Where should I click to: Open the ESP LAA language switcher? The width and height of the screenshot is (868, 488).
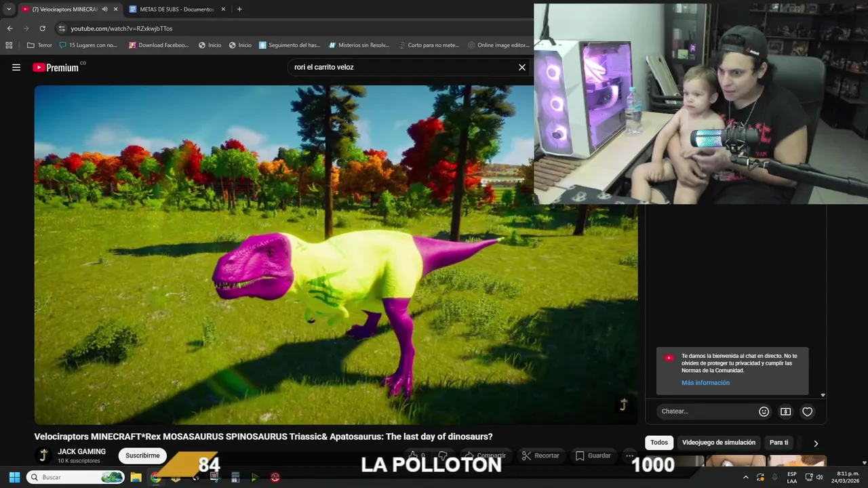point(791,477)
